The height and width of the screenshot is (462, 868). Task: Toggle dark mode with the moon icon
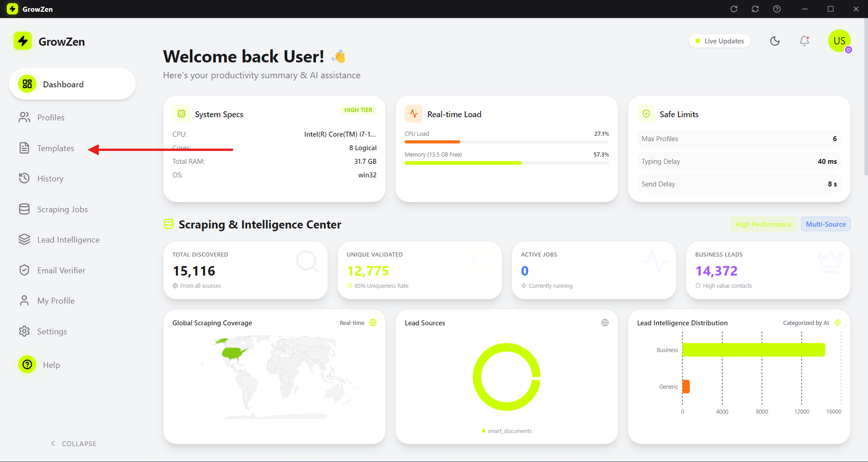coord(775,41)
